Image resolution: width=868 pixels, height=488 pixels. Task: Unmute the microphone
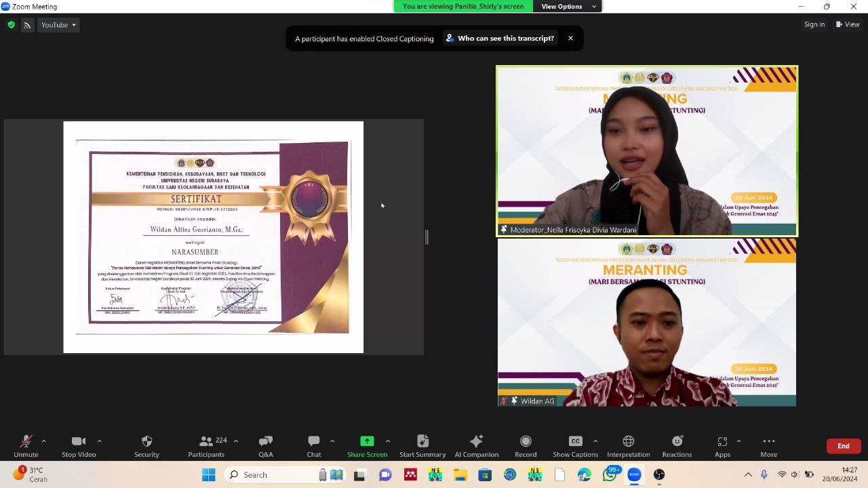point(26,445)
